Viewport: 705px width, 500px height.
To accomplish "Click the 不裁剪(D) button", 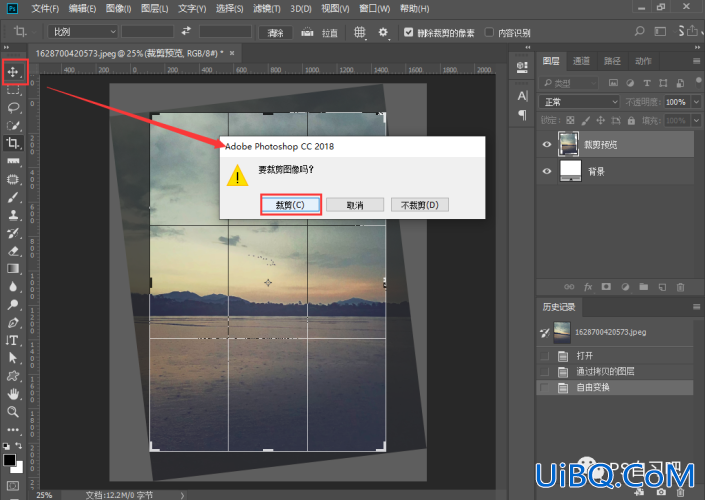I will click(x=419, y=205).
